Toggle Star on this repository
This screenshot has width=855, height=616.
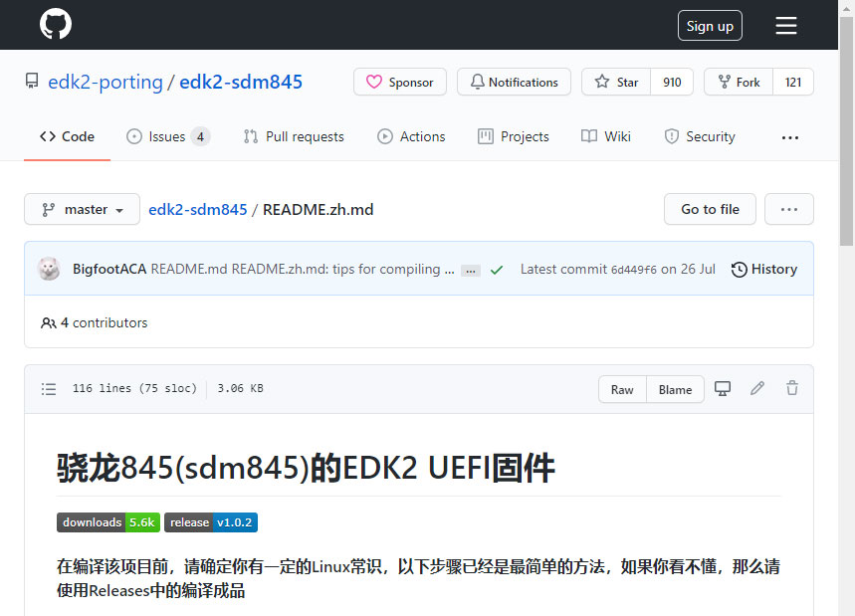point(614,82)
